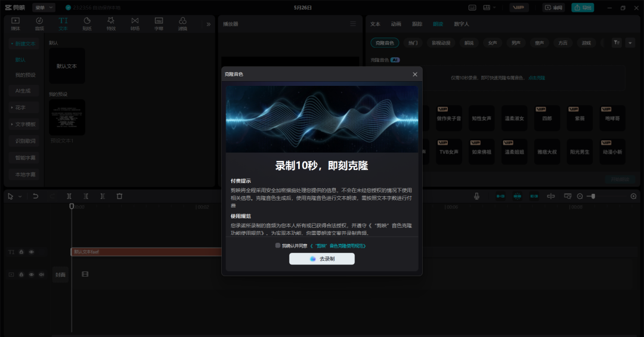644x337 pixels.
Task: Click the film strip icon next to 封面
Action: point(85,274)
